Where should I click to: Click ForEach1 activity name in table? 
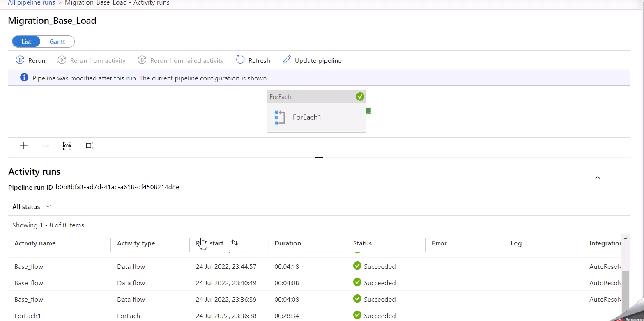click(x=28, y=316)
